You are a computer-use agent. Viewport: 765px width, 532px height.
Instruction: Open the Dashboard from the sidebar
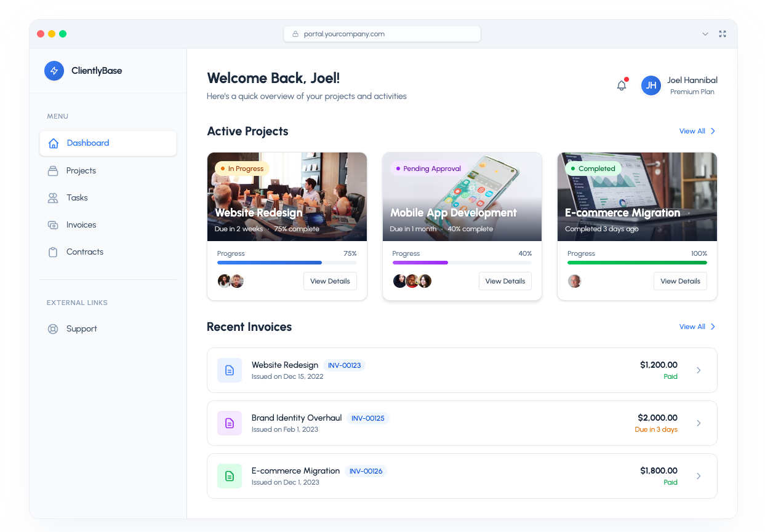point(87,143)
